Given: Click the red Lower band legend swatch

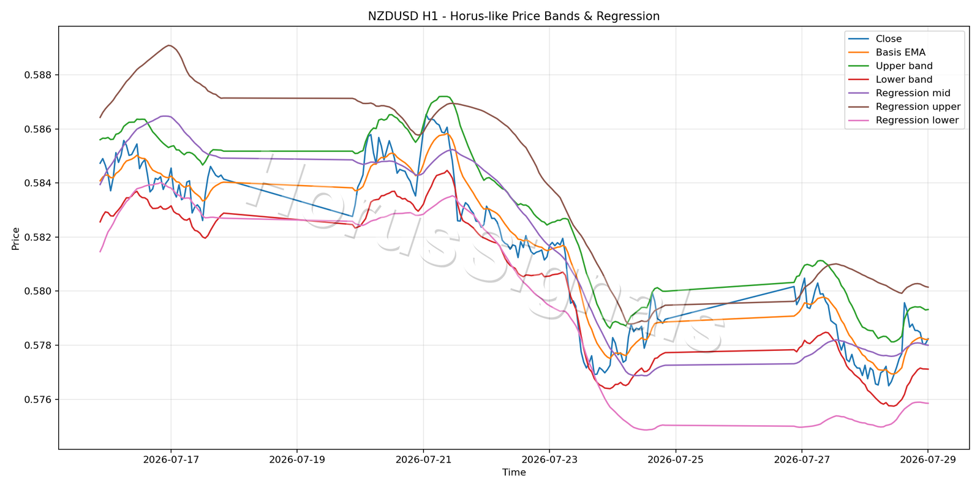Looking at the screenshot, I should 859,80.
